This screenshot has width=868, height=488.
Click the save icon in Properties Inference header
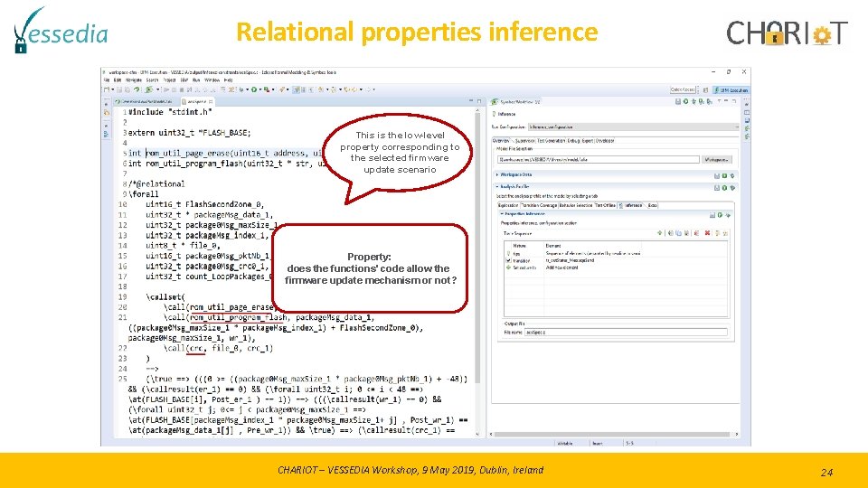click(712, 215)
